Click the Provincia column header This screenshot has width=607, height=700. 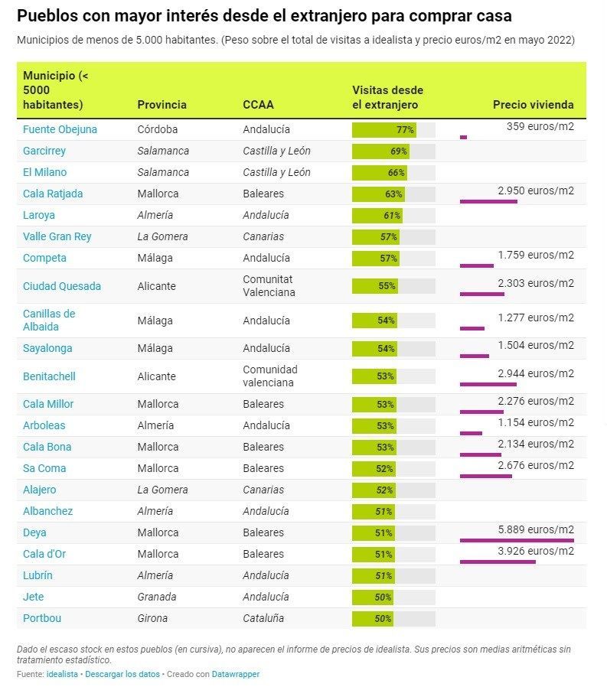click(x=162, y=105)
